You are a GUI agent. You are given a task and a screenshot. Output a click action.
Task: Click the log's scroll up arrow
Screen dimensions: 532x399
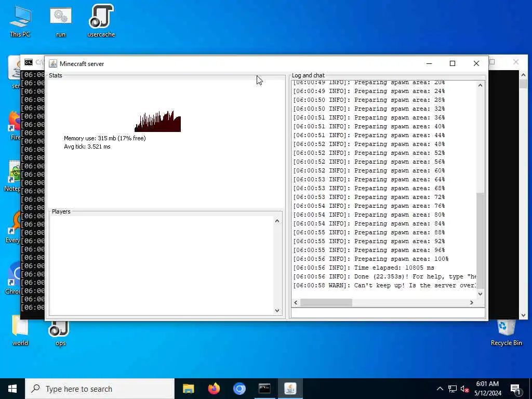click(480, 85)
